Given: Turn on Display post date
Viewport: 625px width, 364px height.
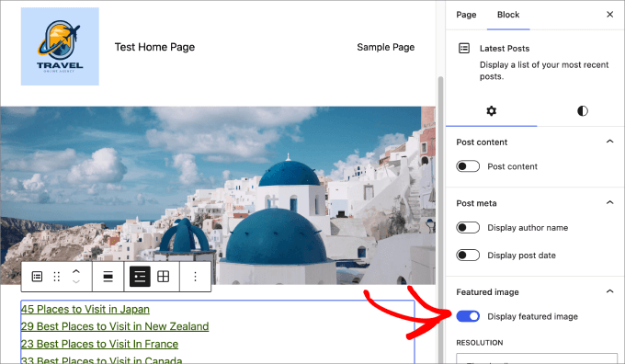Looking at the screenshot, I should 468,256.
